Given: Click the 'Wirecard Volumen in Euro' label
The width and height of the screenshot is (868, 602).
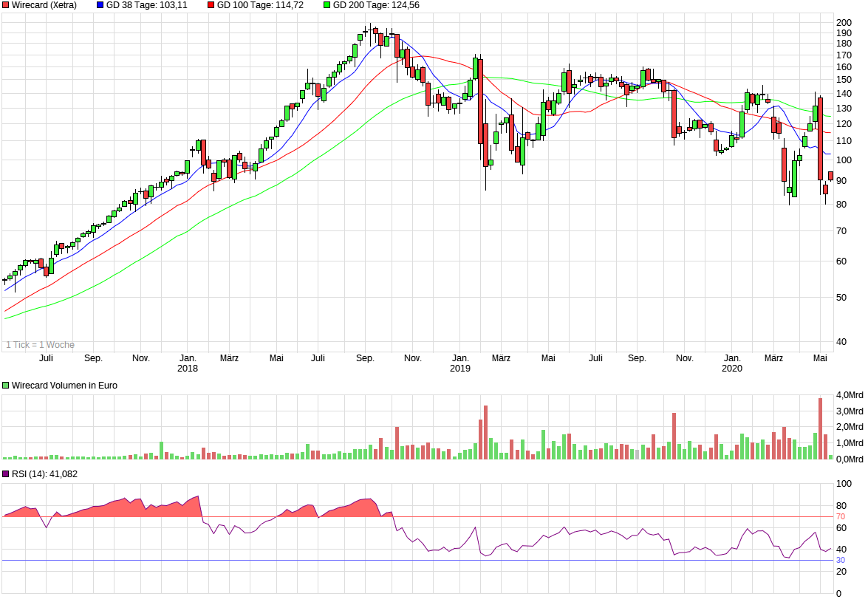Looking at the screenshot, I should (x=64, y=385).
